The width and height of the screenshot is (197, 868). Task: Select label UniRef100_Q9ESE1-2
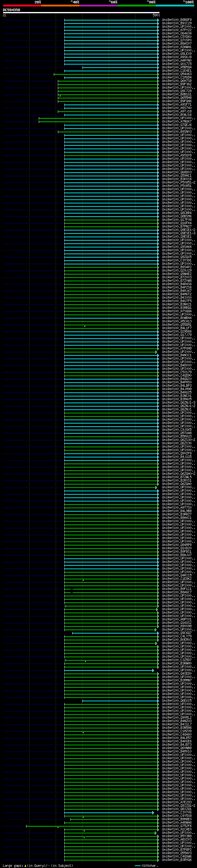[x=179, y=230]
